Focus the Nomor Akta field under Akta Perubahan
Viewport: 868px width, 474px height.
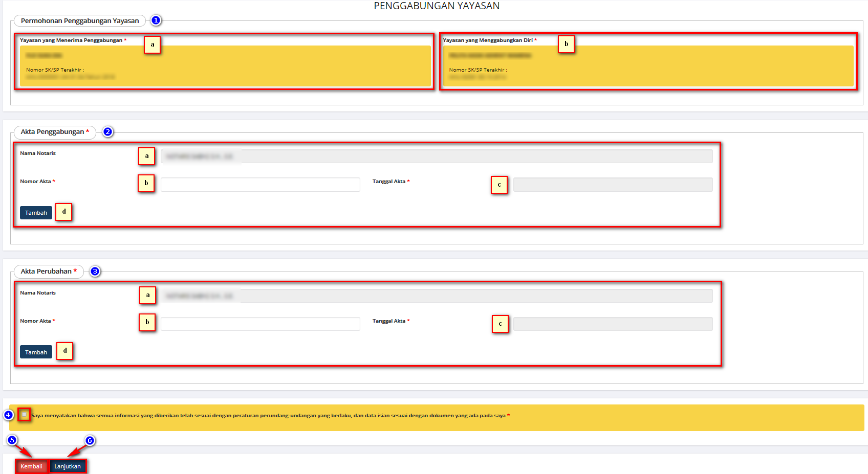tap(260, 324)
